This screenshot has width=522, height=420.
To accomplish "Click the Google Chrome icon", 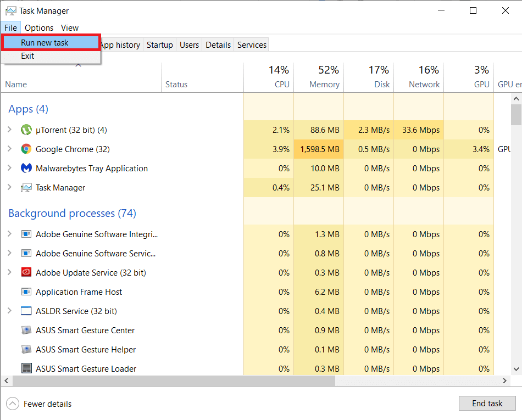I will tap(26, 149).
